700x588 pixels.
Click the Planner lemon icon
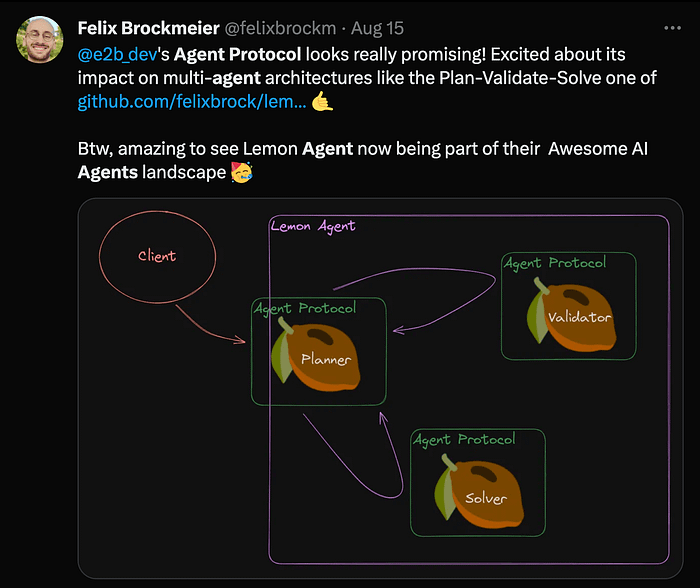point(316,354)
